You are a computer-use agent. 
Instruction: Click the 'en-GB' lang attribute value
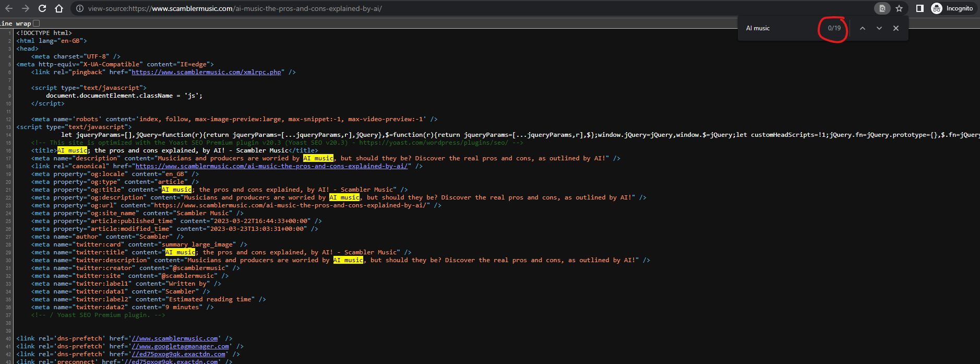coord(72,41)
